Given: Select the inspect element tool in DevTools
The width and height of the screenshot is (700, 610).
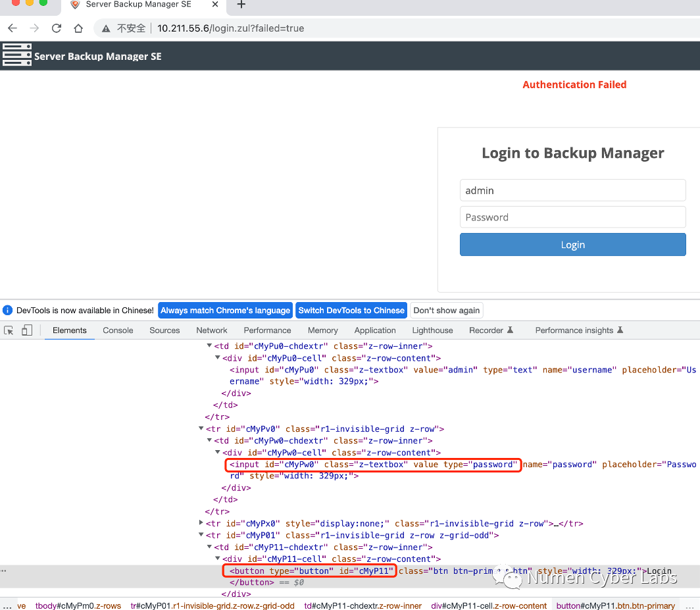Looking at the screenshot, I should [x=9, y=330].
